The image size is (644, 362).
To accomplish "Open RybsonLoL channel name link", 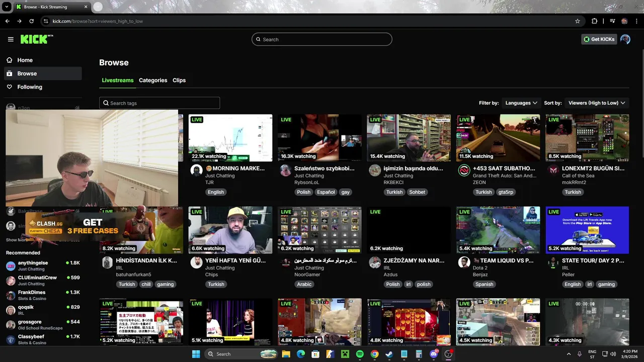I will (307, 183).
